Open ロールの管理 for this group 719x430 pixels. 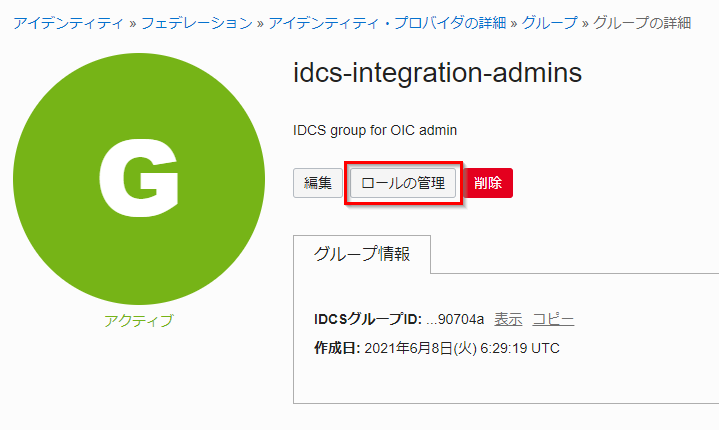pyautogui.click(x=403, y=184)
